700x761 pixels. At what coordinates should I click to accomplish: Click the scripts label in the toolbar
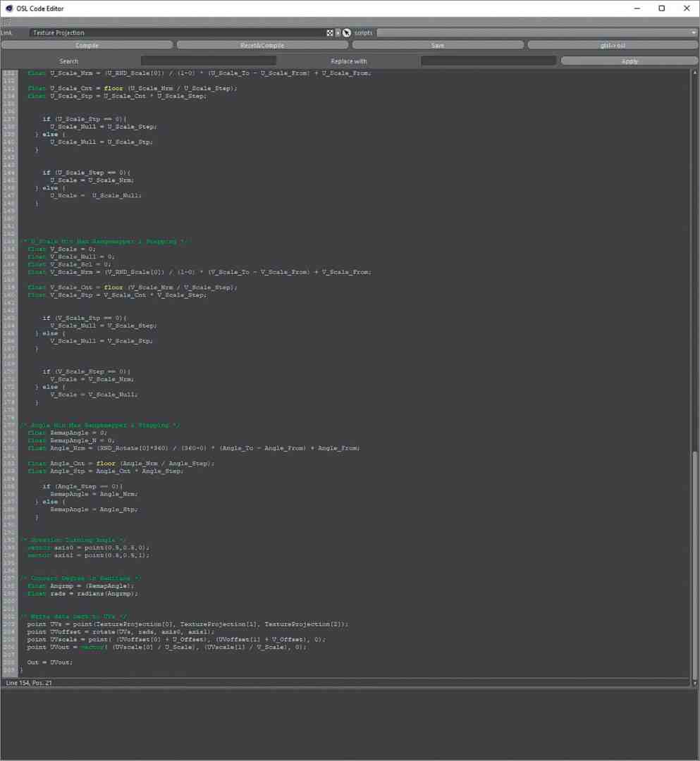coord(362,32)
